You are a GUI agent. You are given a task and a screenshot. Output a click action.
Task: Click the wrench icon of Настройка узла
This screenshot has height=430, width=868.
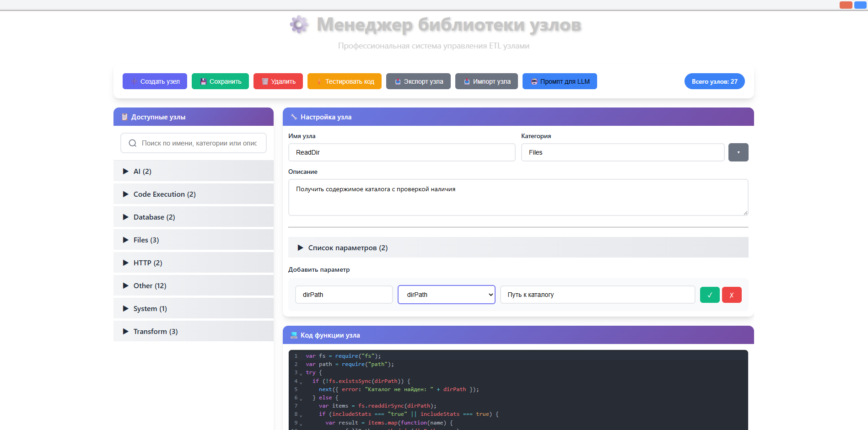click(x=294, y=117)
